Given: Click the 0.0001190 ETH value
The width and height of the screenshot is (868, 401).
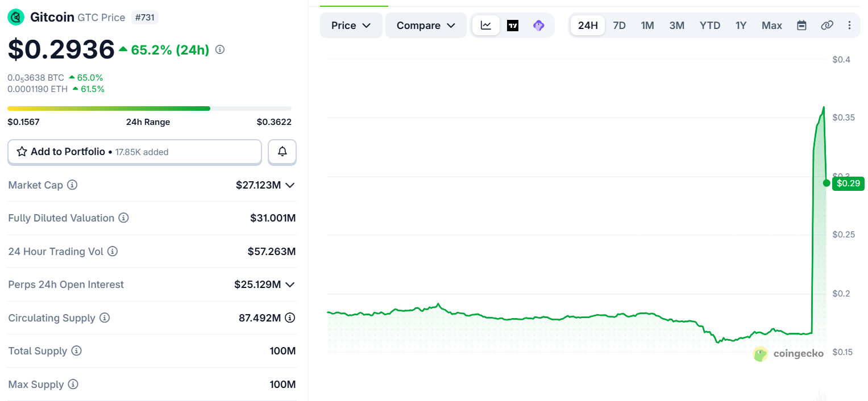Looking at the screenshot, I should [38, 89].
